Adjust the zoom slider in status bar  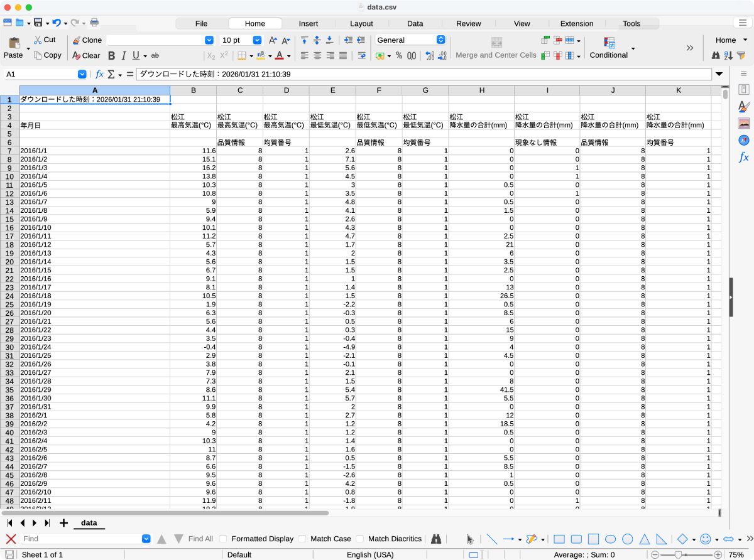(678, 555)
